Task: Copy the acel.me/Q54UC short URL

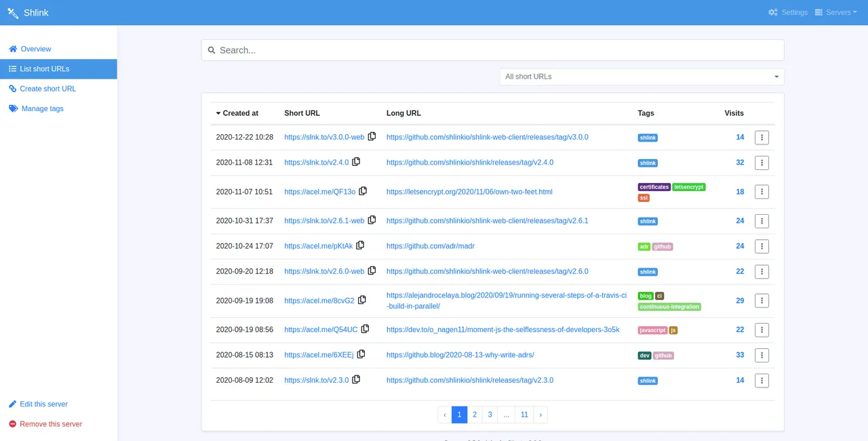Action: click(365, 329)
